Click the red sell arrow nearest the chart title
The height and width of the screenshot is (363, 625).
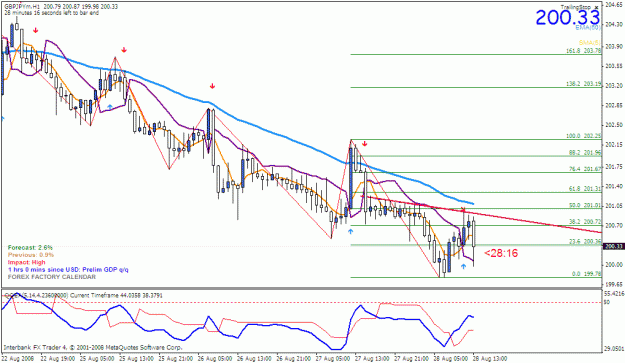pos(36,30)
